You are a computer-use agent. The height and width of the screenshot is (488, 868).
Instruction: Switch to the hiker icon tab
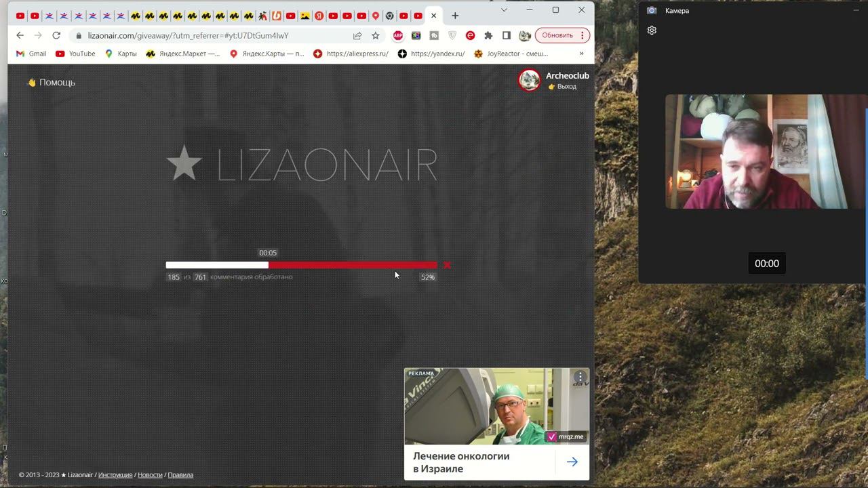(262, 16)
